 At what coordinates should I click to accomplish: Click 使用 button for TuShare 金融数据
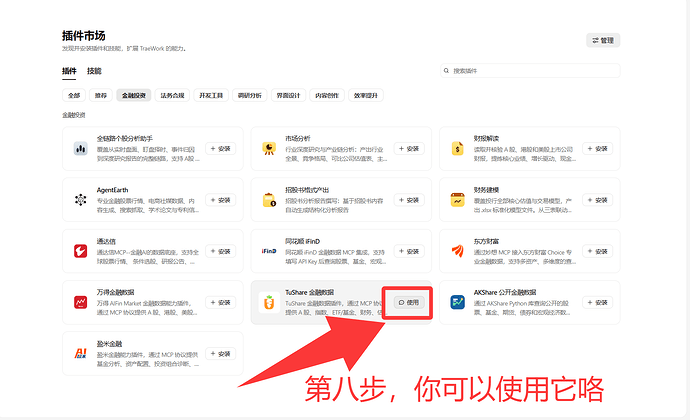point(409,302)
